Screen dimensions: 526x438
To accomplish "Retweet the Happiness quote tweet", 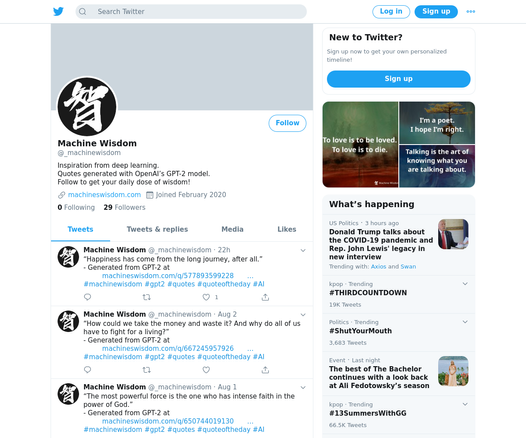I will 147,297.
